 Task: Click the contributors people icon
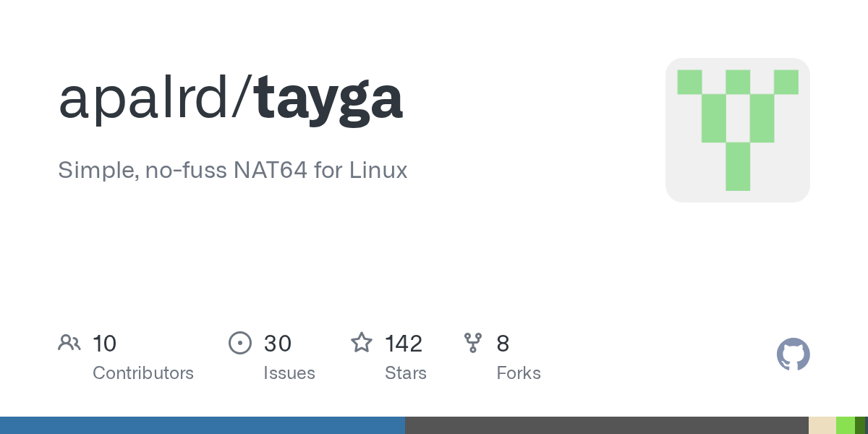[x=69, y=342]
